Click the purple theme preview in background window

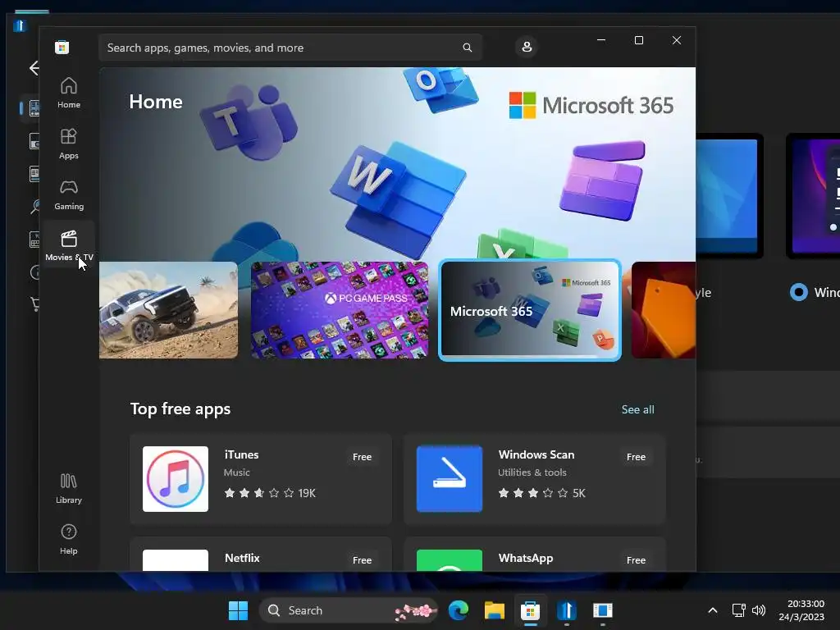813,195
